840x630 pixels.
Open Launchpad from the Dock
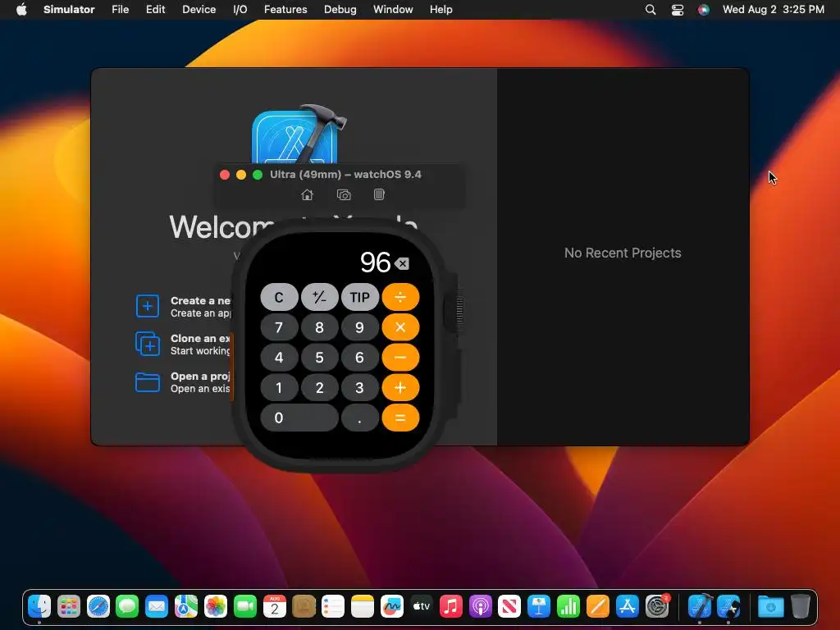pos(69,606)
